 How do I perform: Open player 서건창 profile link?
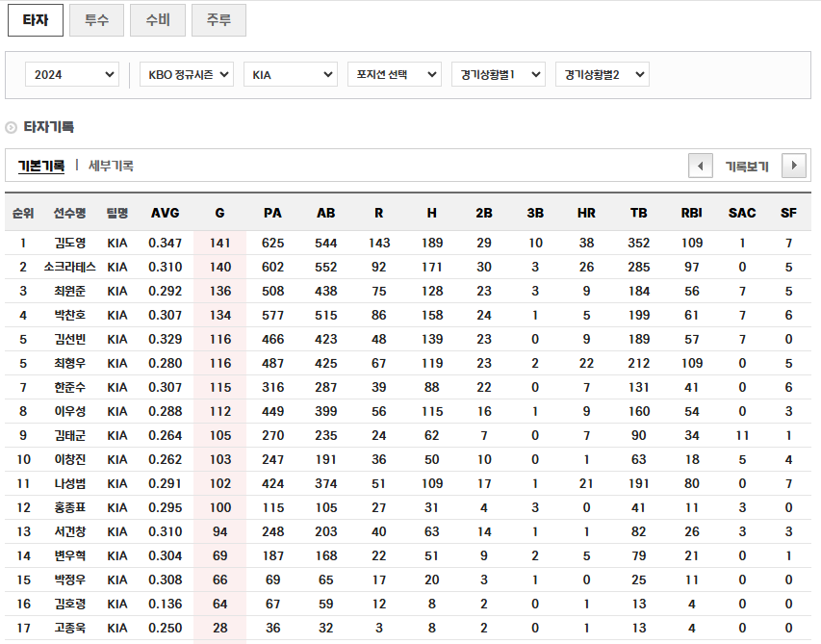(69, 532)
